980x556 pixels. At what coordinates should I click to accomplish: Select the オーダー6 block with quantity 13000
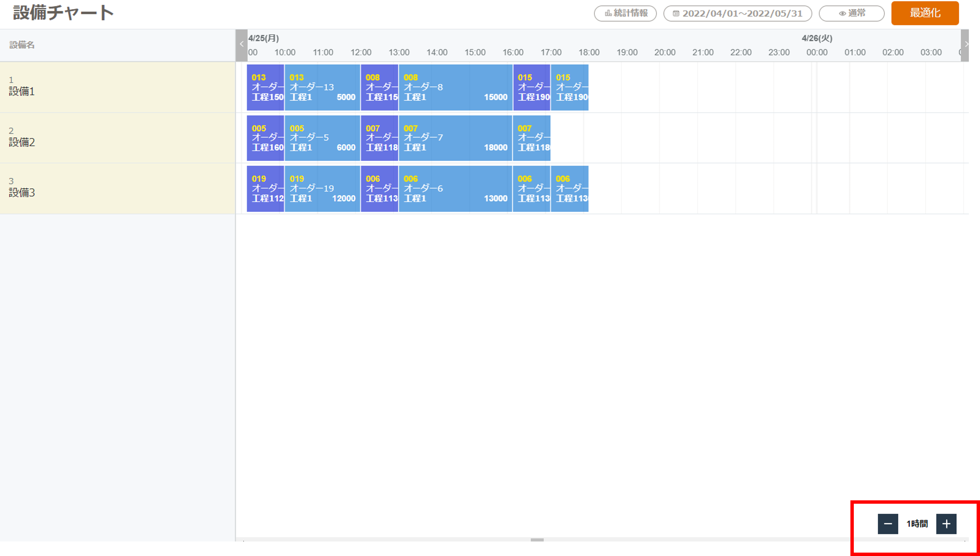pos(455,189)
